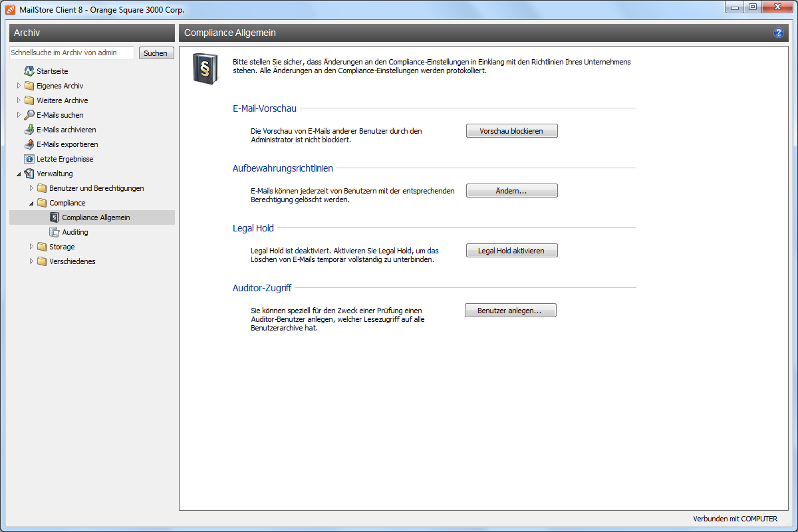
Task: Click the Schnellsuche archive search field
Action: pyautogui.click(x=72, y=53)
